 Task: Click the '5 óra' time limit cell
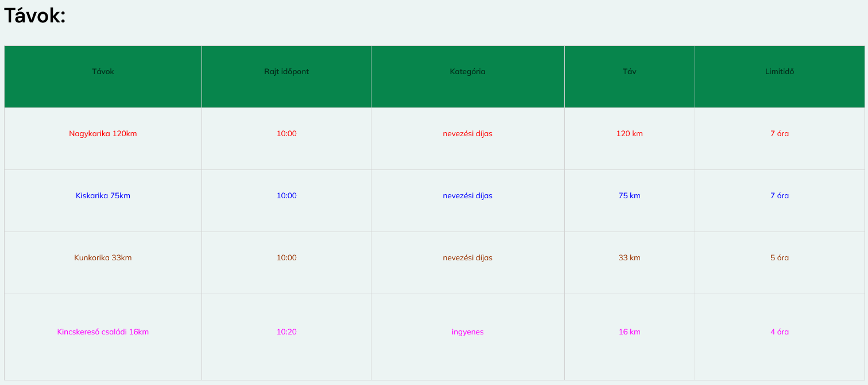[779, 258]
